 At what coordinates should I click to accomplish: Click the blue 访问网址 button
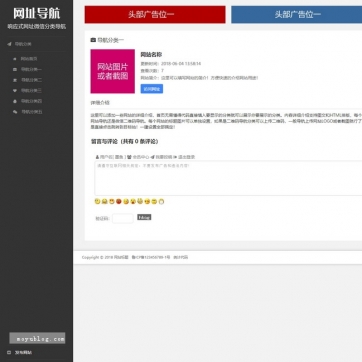tap(152, 89)
